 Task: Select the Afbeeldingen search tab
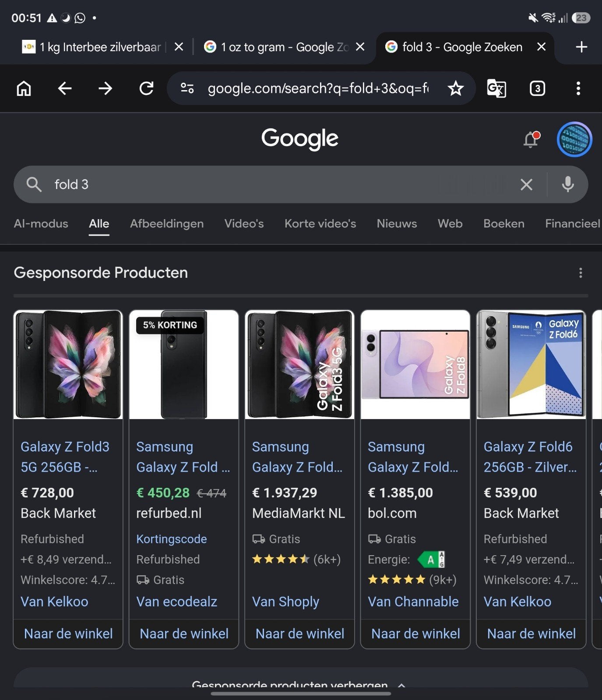coord(167,224)
